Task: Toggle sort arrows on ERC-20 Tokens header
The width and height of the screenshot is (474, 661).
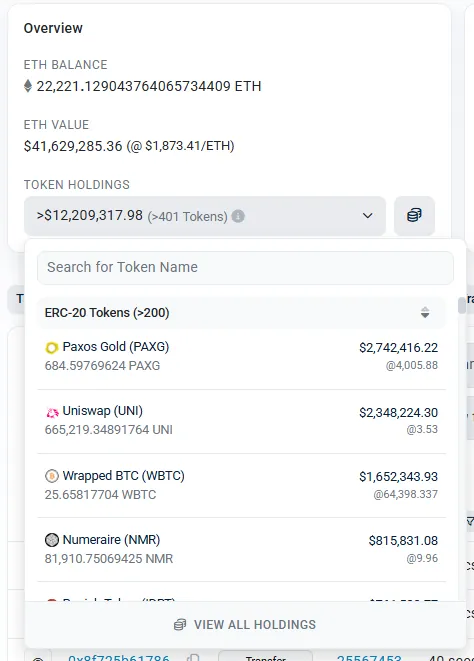Action: pos(425,312)
